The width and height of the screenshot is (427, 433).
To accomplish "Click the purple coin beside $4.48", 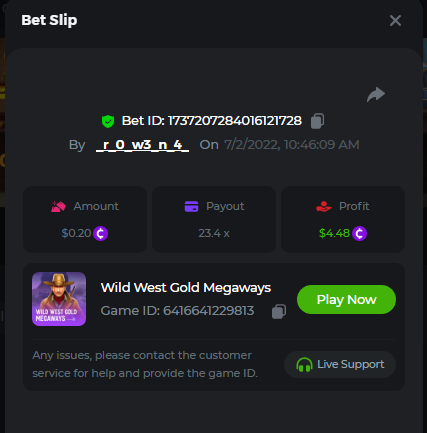I will pos(359,233).
